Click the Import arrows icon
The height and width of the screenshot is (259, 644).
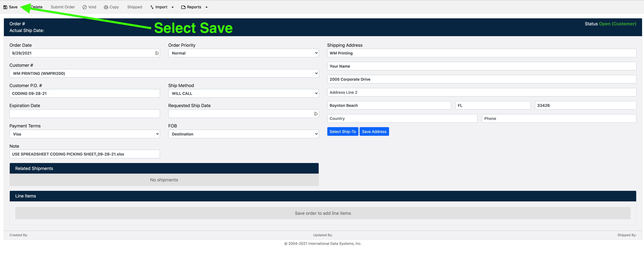tap(152, 7)
